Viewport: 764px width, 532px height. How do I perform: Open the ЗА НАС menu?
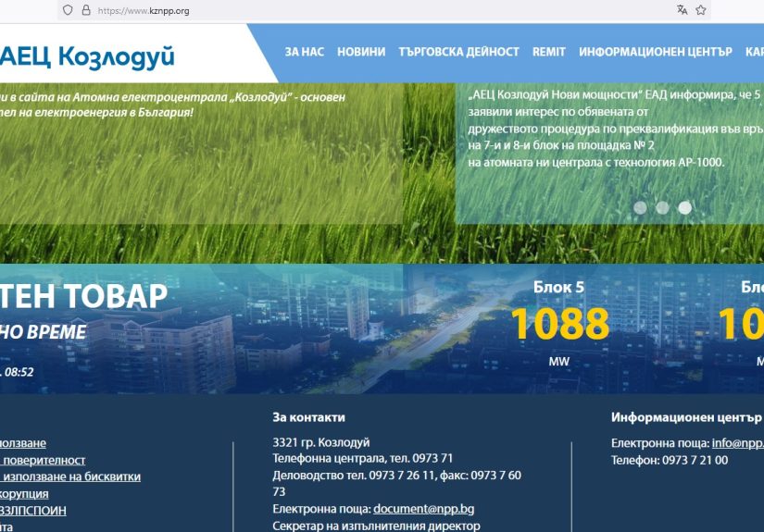305,52
